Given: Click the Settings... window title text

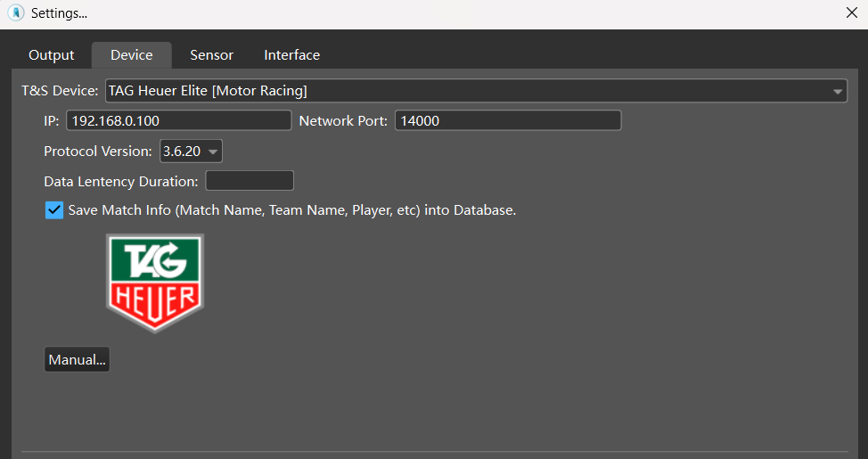Looking at the screenshot, I should point(59,13).
